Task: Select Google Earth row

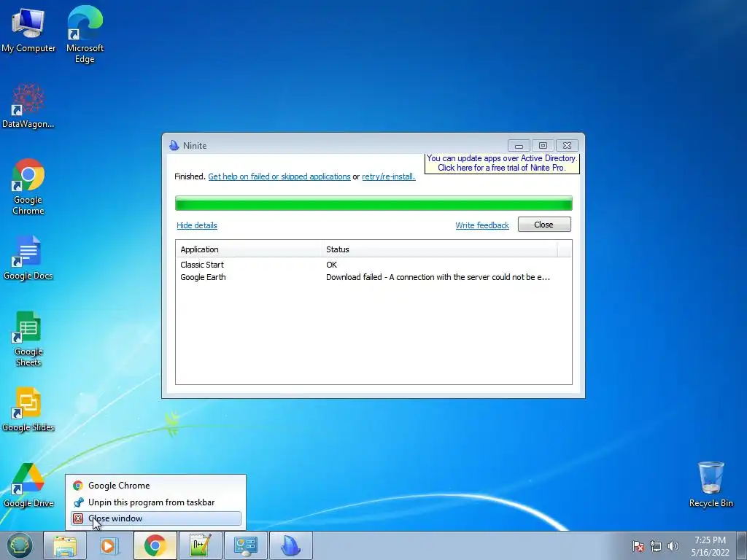Action: 373,277
